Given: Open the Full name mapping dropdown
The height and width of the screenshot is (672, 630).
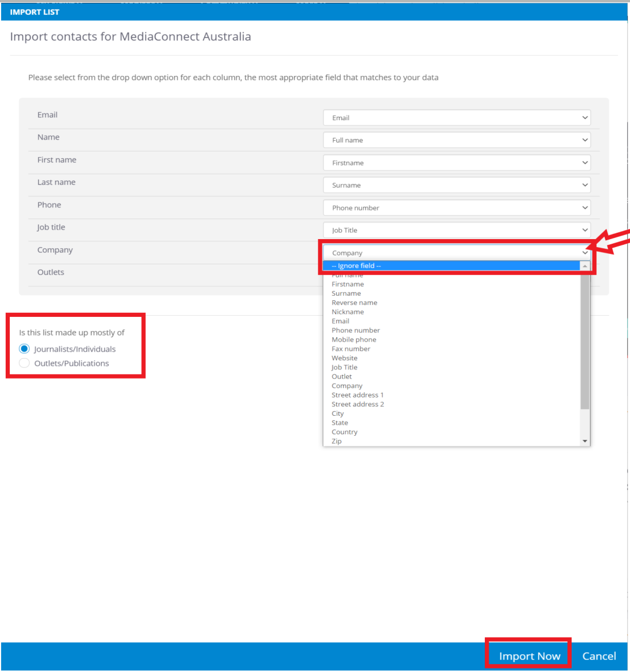Looking at the screenshot, I should pos(456,140).
